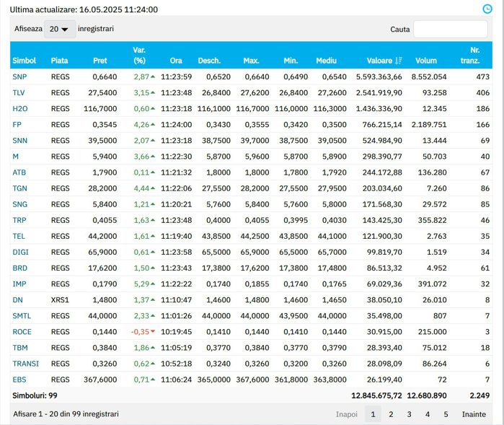Open the Afiseaza 20 records dropdown
The width and height of the screenshot is (504, 425).
point(60,29)
